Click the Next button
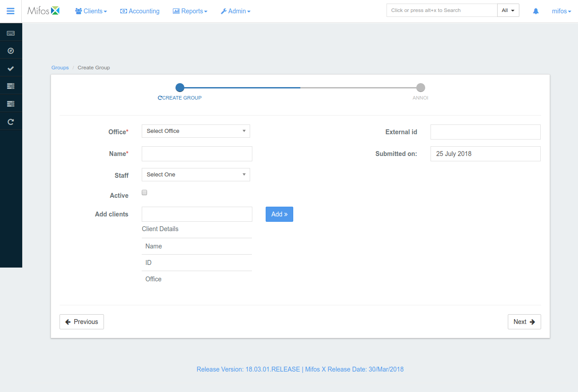578x392 pixels. [524, 321]
